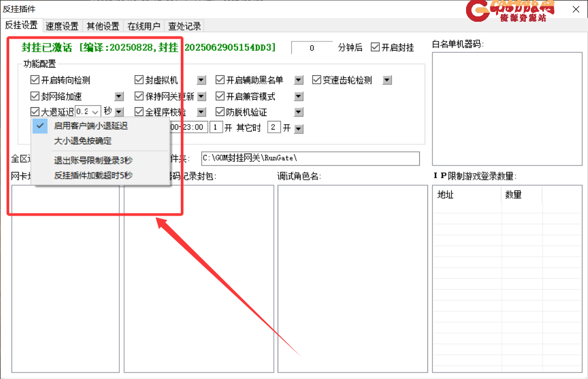Open the 在线用户 tab
The width and height of the screenshot is (588, 379).
[144, 26]
